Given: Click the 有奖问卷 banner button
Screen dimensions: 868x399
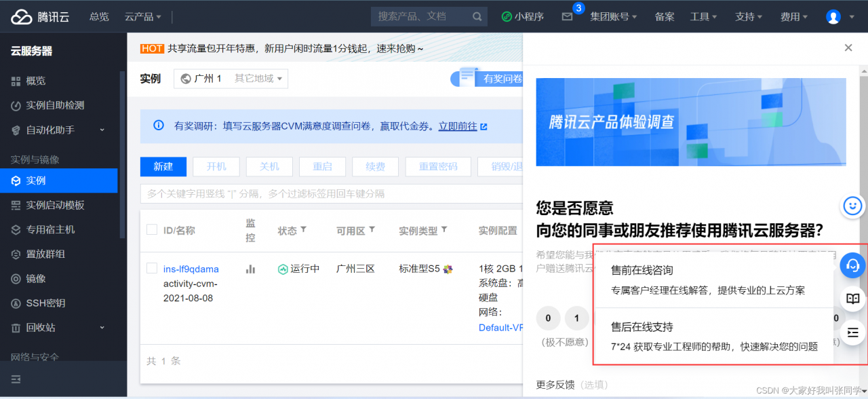Looking at the screenshot, I should [x=486, y=79].
